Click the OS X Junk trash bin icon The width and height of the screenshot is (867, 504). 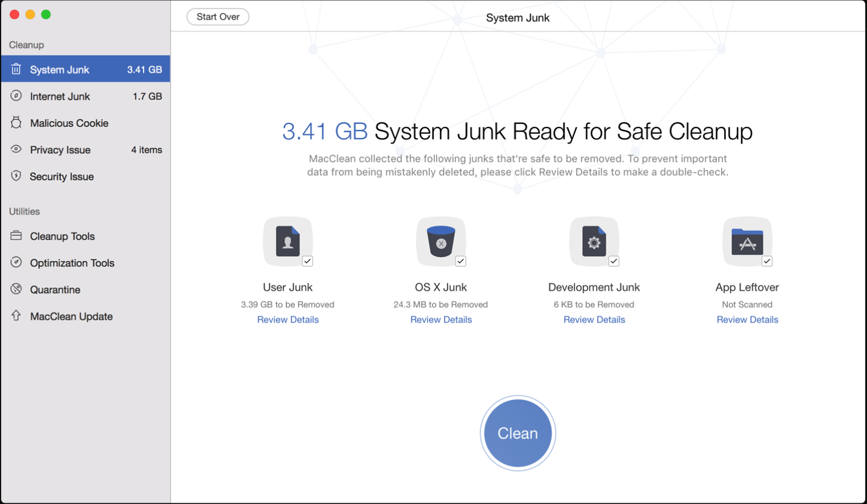441,241
